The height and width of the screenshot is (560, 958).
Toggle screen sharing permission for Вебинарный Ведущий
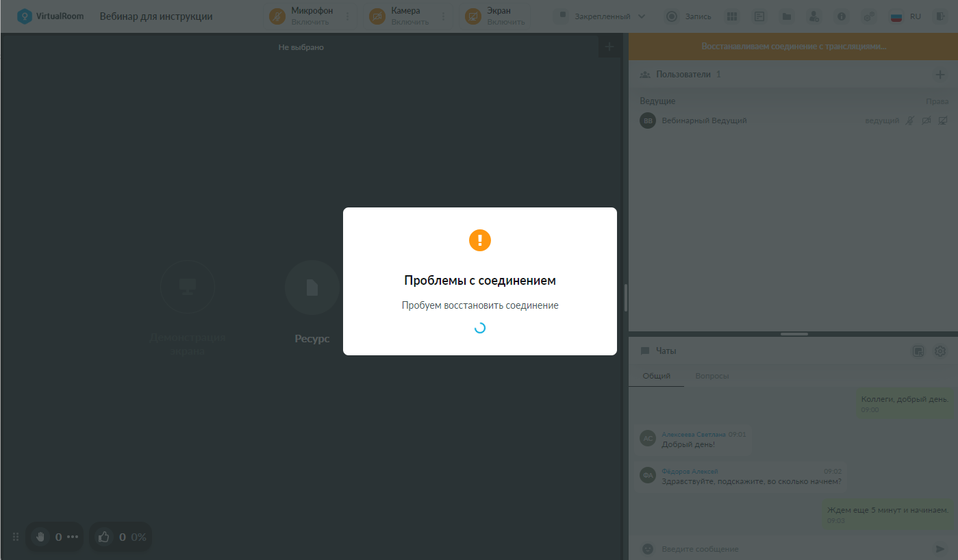click(943, 120)
